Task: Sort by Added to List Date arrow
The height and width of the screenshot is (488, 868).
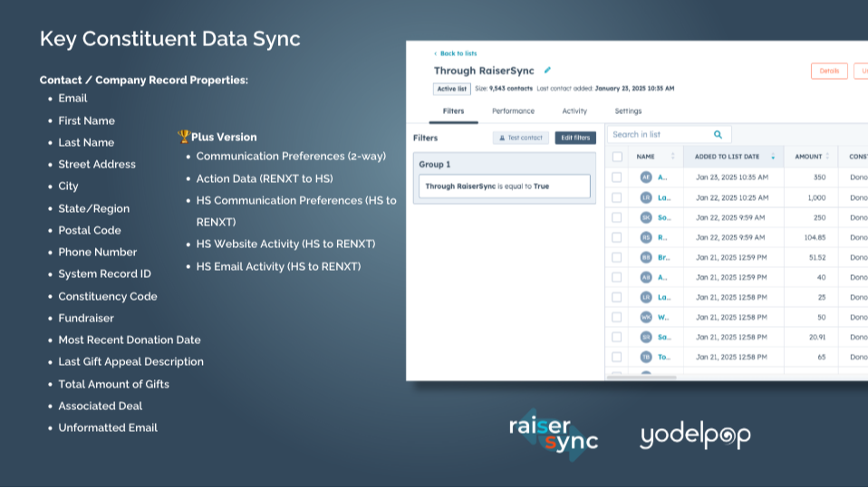Action: pos(773,157)
